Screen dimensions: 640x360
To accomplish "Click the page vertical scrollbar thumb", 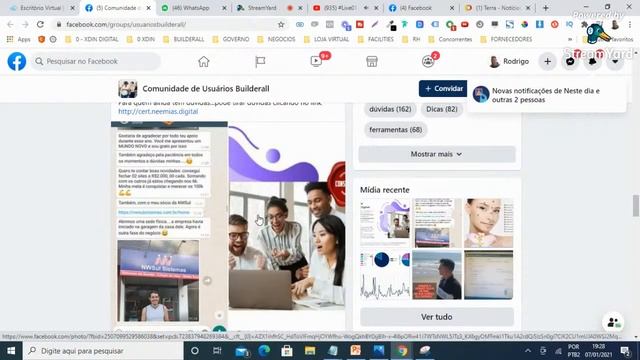I will 636,205.
